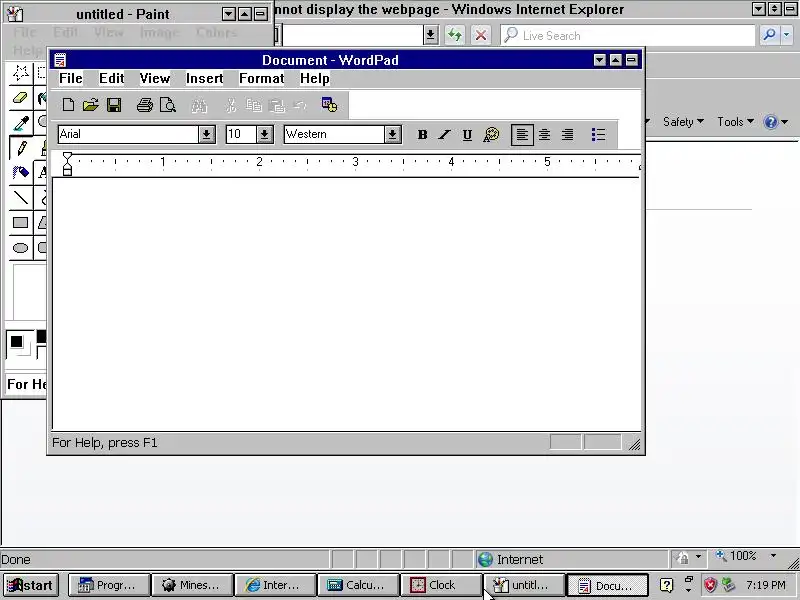Expand the Western script dropdown
Screen dimensions: 800x600
tap(392, 135)
